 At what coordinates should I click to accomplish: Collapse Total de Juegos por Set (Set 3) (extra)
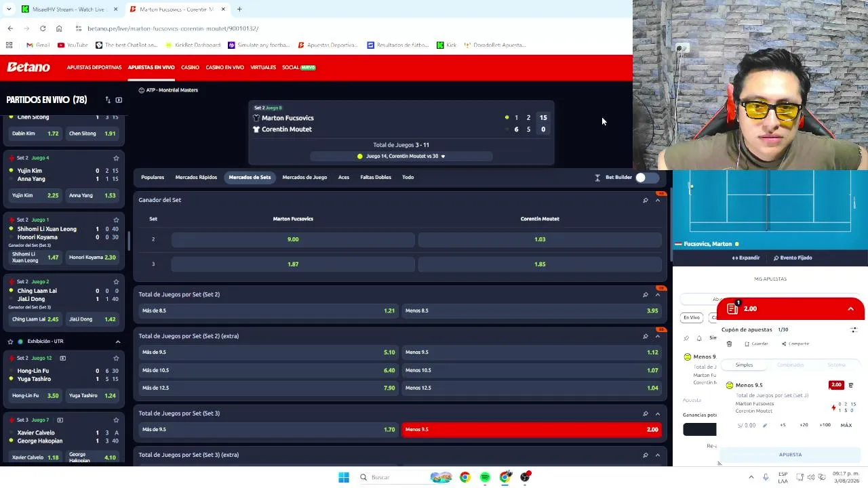[658, 455]
